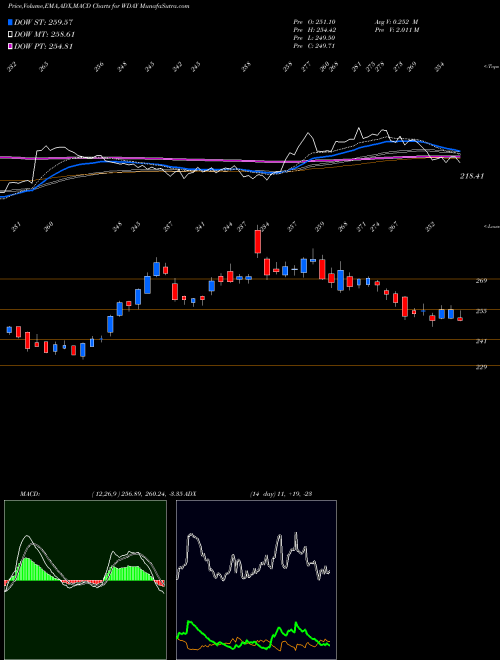Click the tall red candle below 284
Image resolution: width=500 pixels, height=660 pixels.
tap(258, 241)
